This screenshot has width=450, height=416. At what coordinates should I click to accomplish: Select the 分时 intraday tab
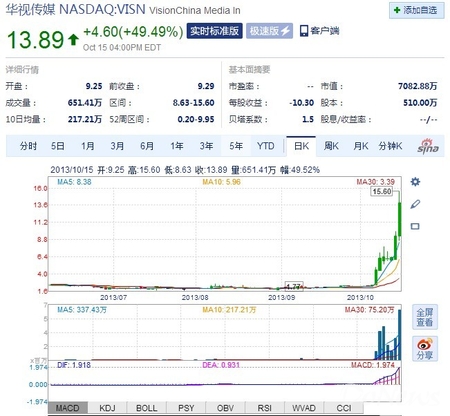pos(28,146)
